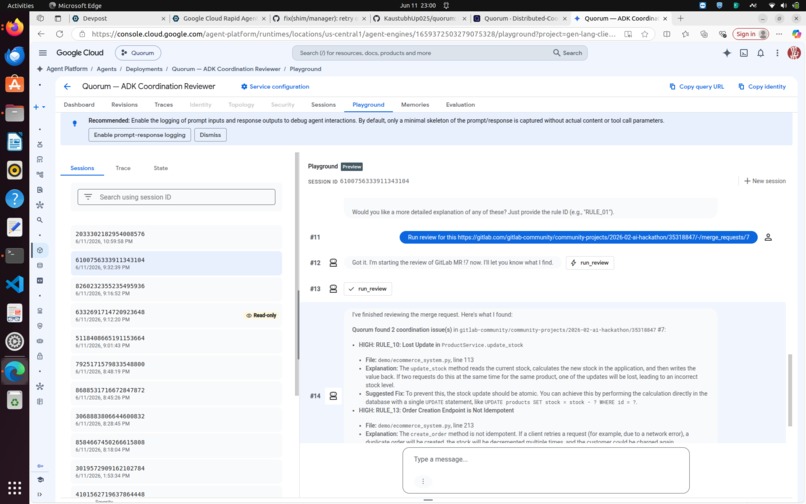Open a new browser tab

coord(681,19)
